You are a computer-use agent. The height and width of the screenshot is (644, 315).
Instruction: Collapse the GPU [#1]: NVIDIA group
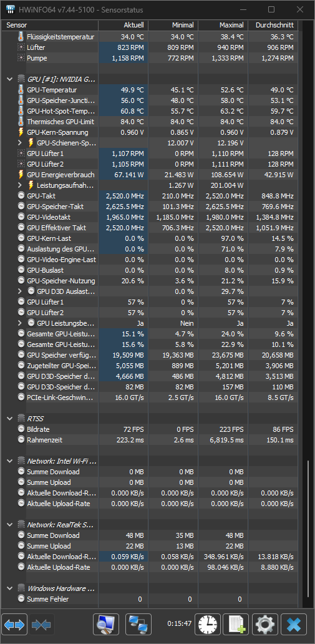[x=10, y=79]
